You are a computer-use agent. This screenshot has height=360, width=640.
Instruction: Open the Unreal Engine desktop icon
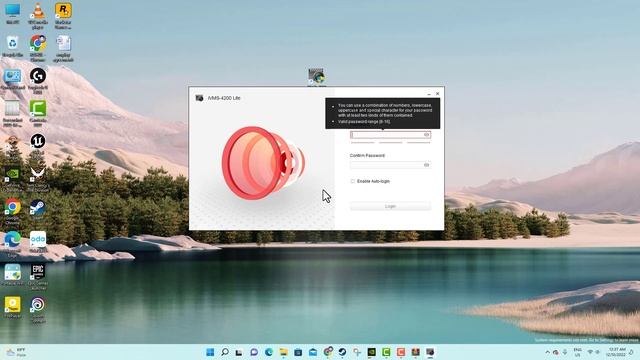point(38,146)
